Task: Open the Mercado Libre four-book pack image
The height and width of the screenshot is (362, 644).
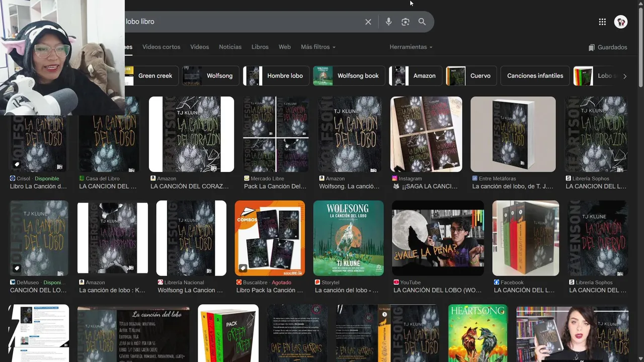Action: coord(276,134)
